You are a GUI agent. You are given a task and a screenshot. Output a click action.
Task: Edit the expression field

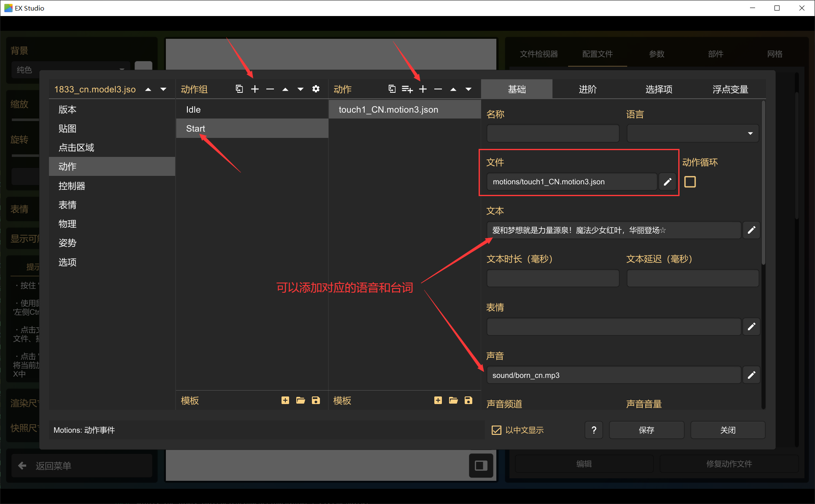(751, 326)
